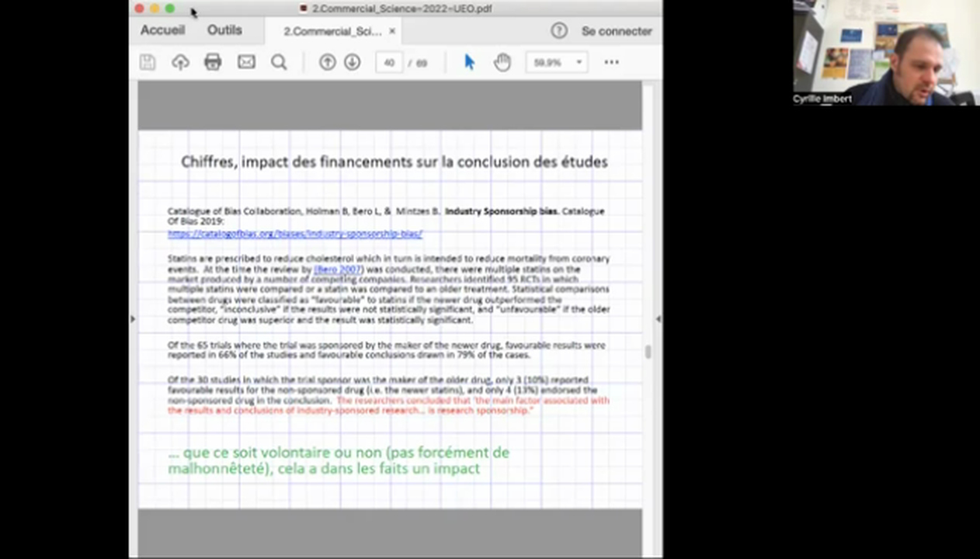Click the page number field showing 40
This screenshot has height=559, width=980.
pyautogui.click(x=389, y=62)
